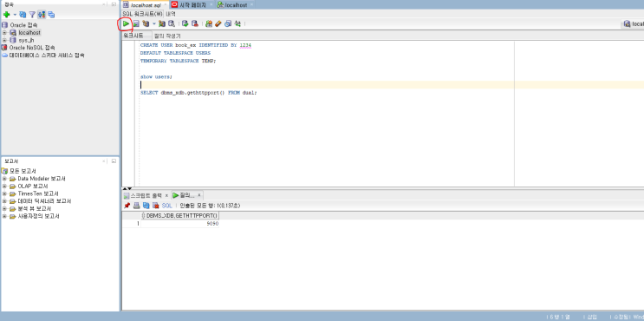
Task: Open the 내역 sub-tab
Action: coord(171,14)
